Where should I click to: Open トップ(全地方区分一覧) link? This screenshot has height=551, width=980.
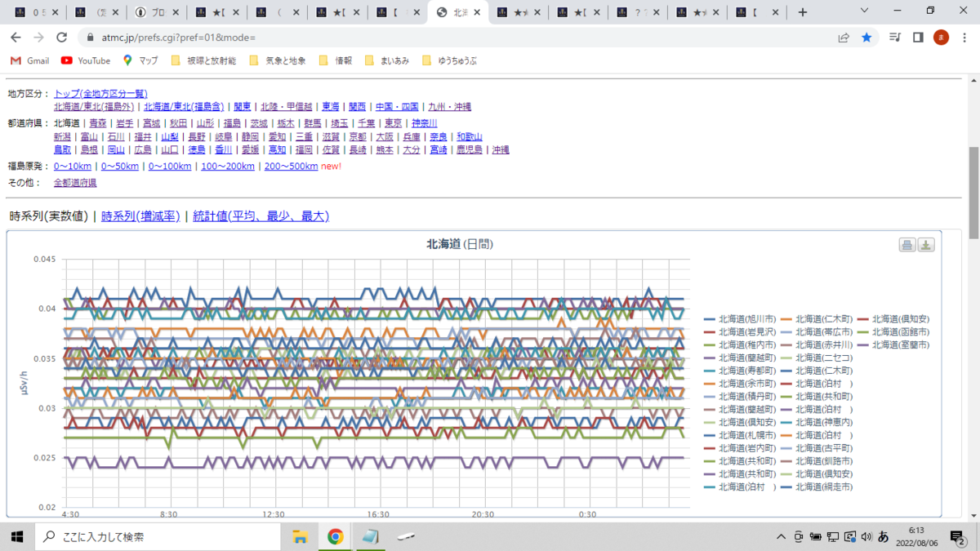click(x=100, y=94)
